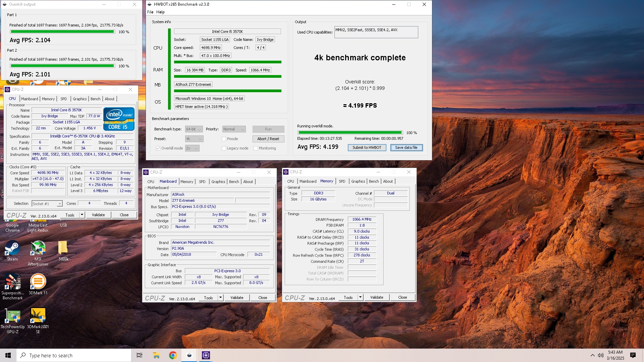This screenshot has height=362, width=644.
Task: Click Part 1 progress bar in Overkill output
Action: tap(62, 32)
